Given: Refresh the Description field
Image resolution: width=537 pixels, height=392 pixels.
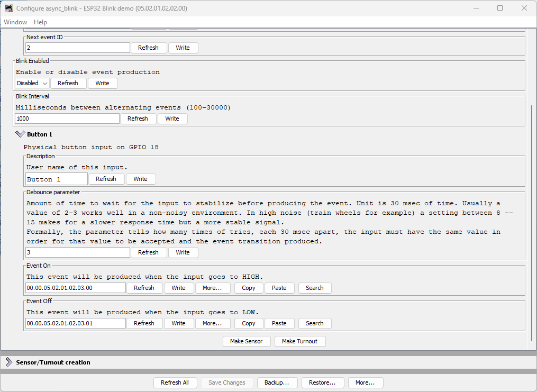Looking at the screenshot, I should click(106, 179).
